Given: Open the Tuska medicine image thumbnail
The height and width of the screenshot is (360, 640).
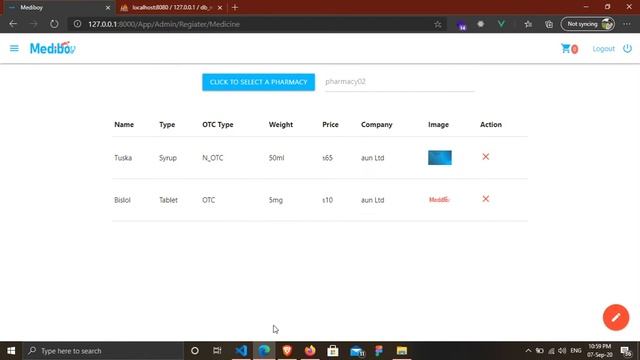Looking at the screenshot, I should [440, 158].
